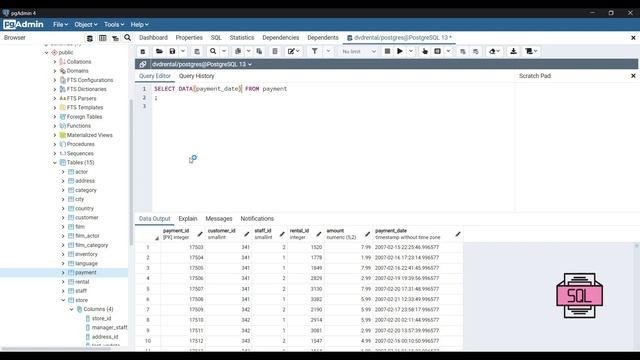
Task: Expand the payment table node
Action: 63,273
